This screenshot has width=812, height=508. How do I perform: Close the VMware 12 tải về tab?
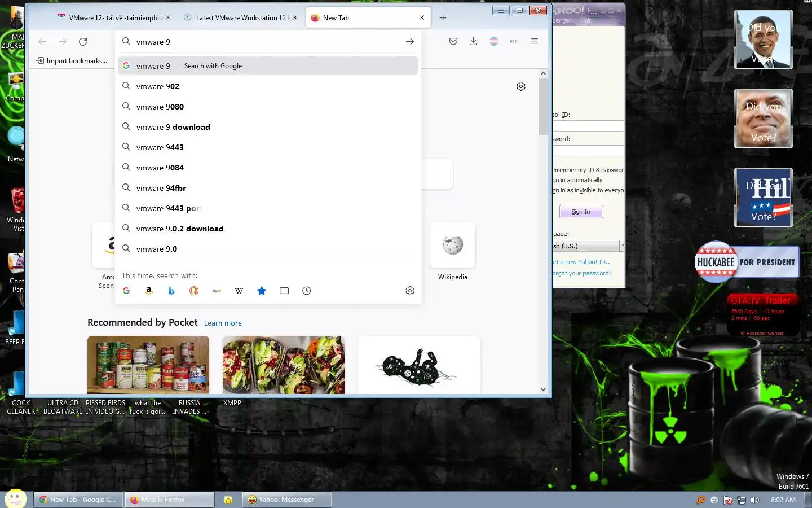click(x=168, y=18)
